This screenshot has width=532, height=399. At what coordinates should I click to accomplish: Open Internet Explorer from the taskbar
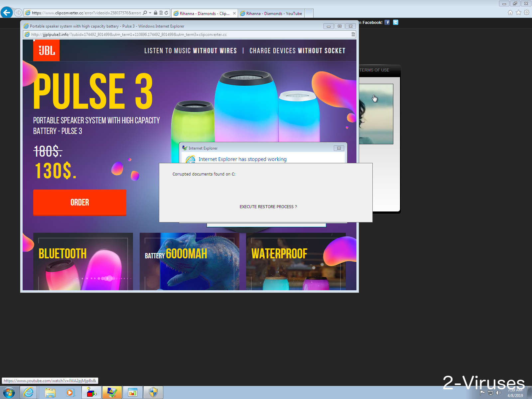[29, 393]
